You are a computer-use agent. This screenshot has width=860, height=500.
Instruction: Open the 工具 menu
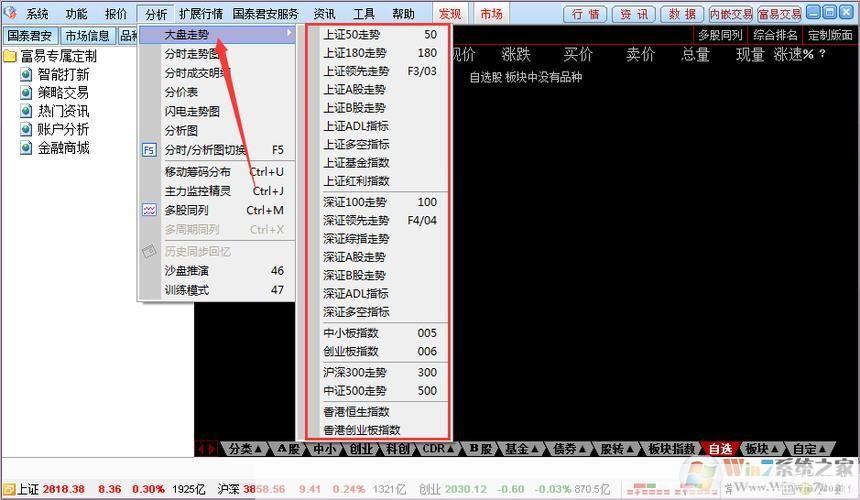tap(364, 14)
